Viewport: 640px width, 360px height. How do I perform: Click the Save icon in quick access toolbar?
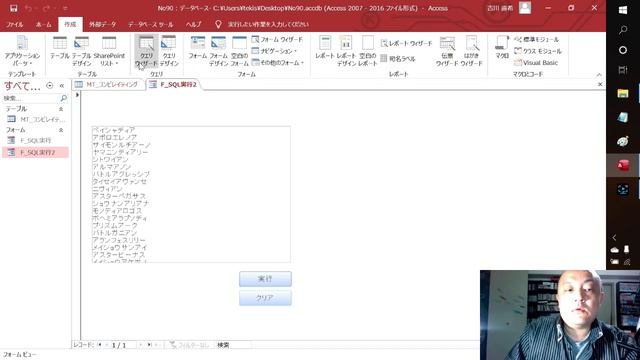tap(13, 8)
